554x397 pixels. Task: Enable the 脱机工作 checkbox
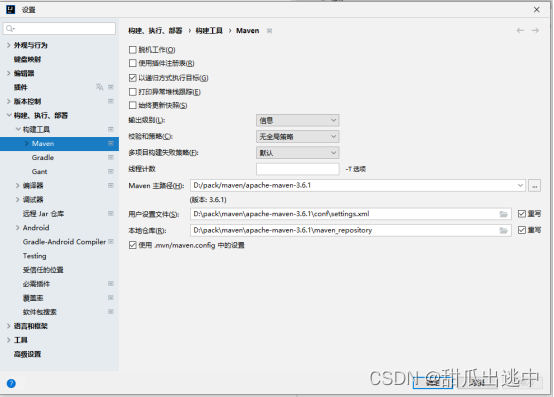pyautogui.click(x=133, y=50)
